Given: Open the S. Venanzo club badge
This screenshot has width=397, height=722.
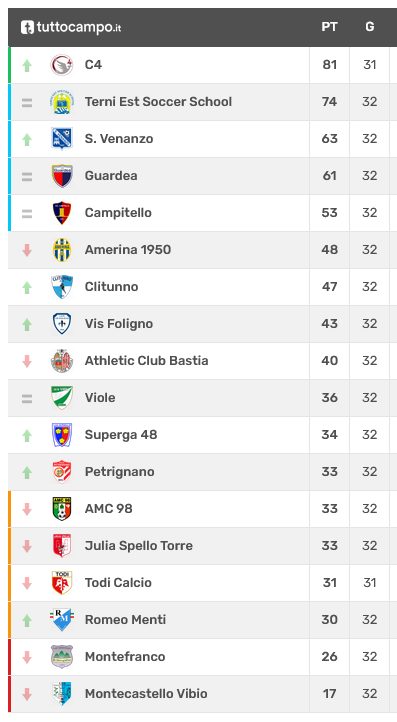Looking at the screenshot, I should [62, 139].
